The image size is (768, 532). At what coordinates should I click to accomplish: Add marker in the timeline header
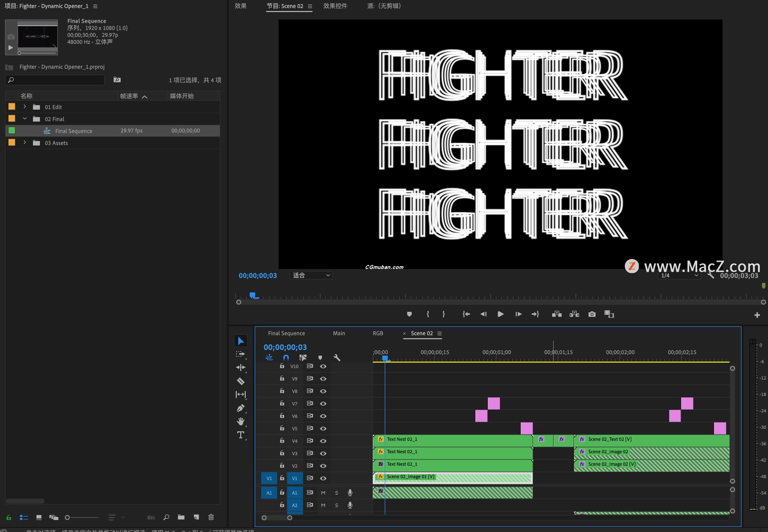coord(320,357)
